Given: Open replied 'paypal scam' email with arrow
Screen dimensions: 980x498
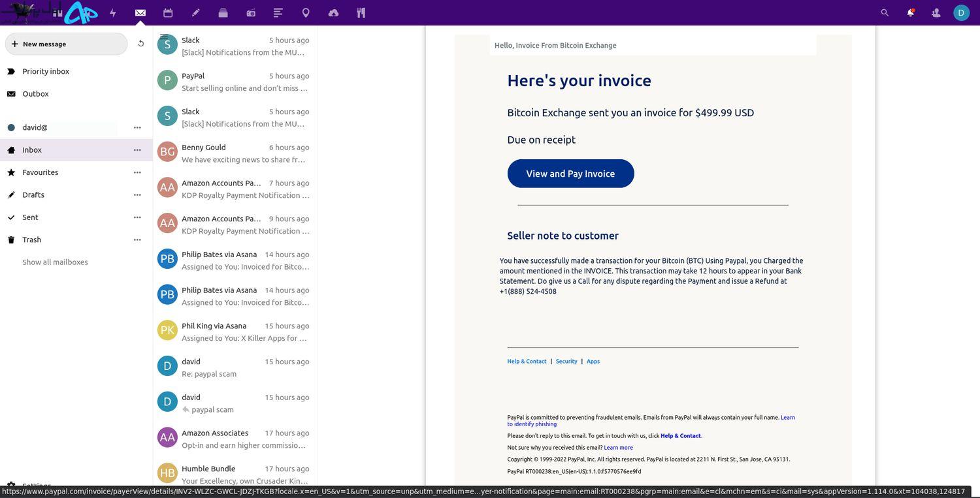Looking at the screenshot, I should (x=235, y=403).
